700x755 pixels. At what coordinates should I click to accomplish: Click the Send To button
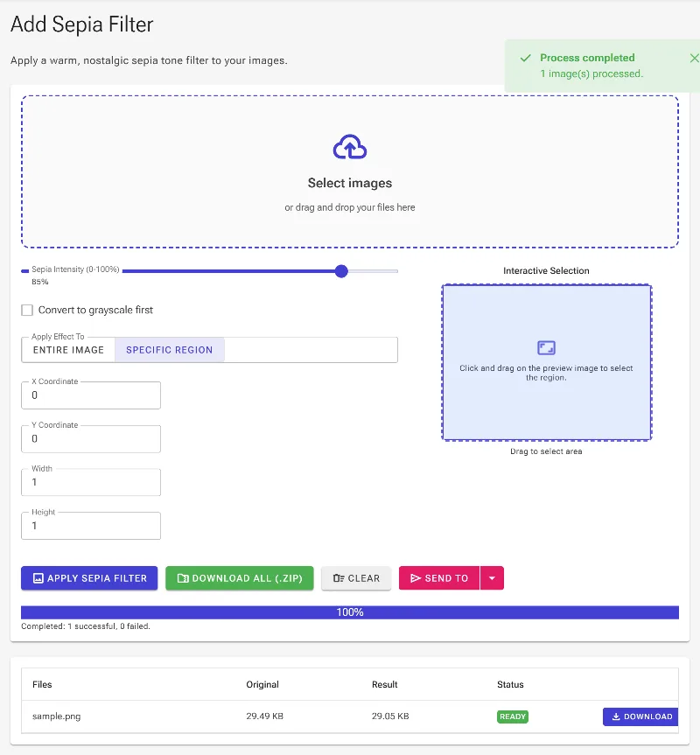(439, 578)
